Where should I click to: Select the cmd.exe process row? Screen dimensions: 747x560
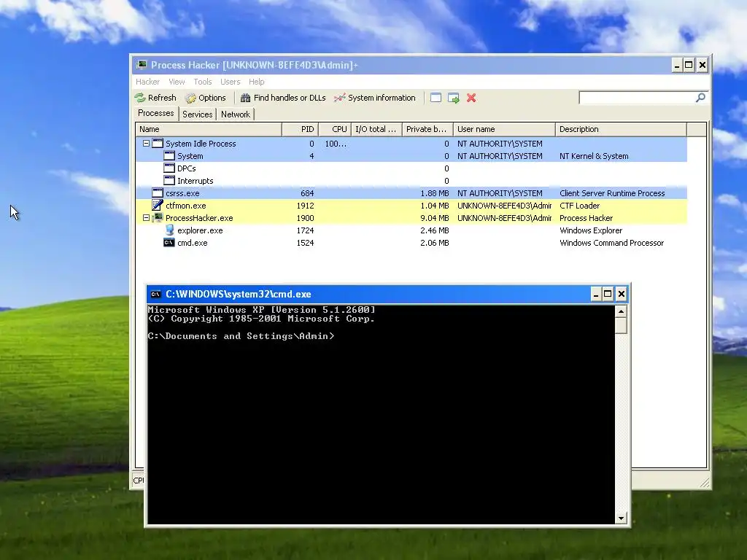pyautogui.click(x=411, y=242)
